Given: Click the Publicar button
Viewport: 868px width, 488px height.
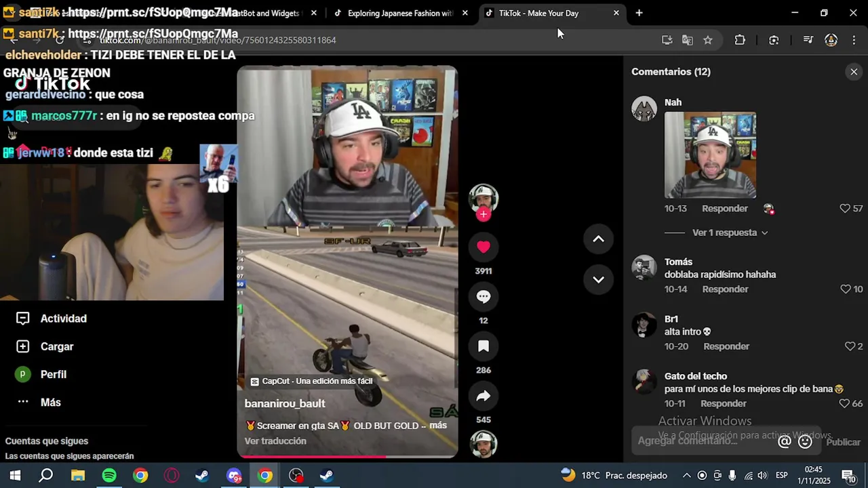Looking at the screenshot, I should coord(843,442).
